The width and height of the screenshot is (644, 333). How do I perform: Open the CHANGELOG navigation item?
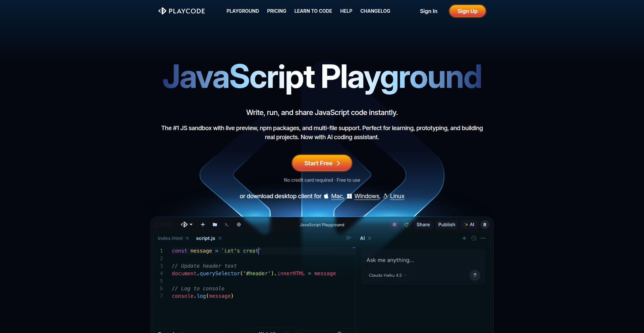(x=375, y=11)
